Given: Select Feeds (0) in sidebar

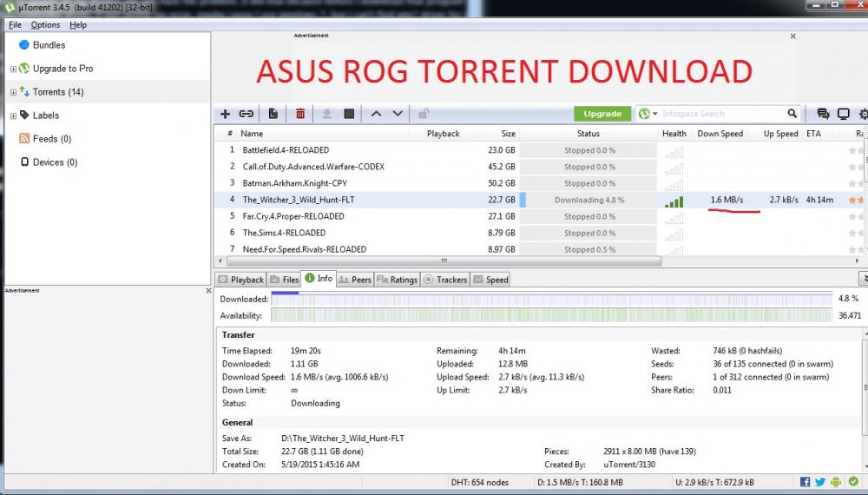Looking at the screenshot, I should point(51,138).
